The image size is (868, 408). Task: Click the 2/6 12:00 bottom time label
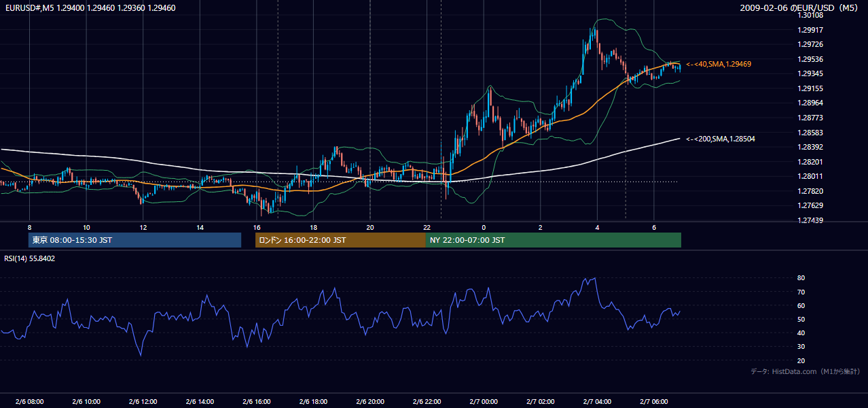[143, 402]
